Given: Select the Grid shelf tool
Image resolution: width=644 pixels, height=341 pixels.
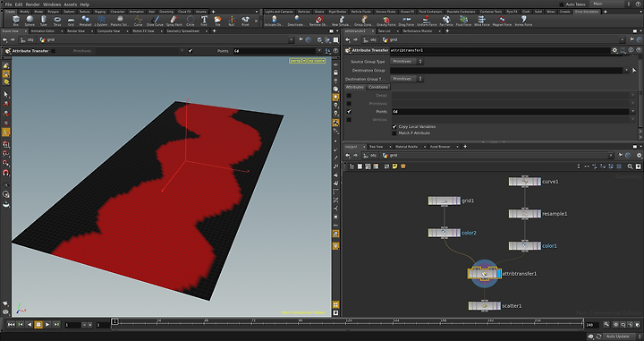Looking at the screenshot, I should point(71,21).
